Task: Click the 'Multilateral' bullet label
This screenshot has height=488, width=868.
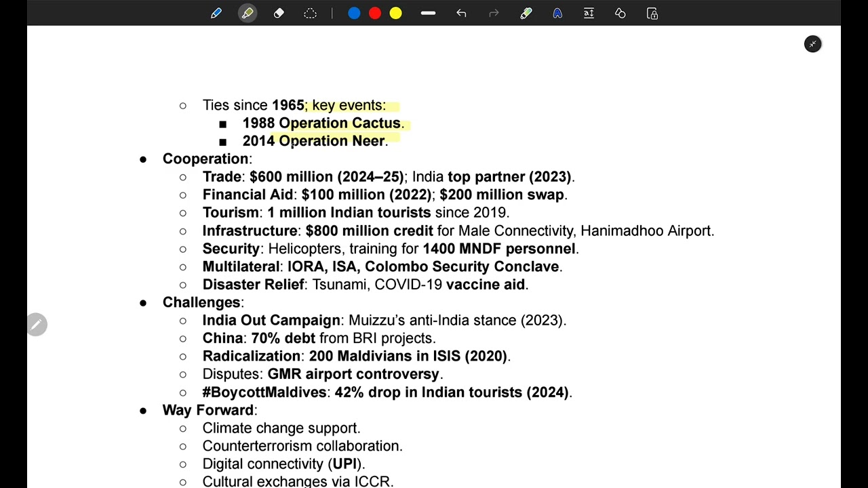Action: tap(241, 266)
